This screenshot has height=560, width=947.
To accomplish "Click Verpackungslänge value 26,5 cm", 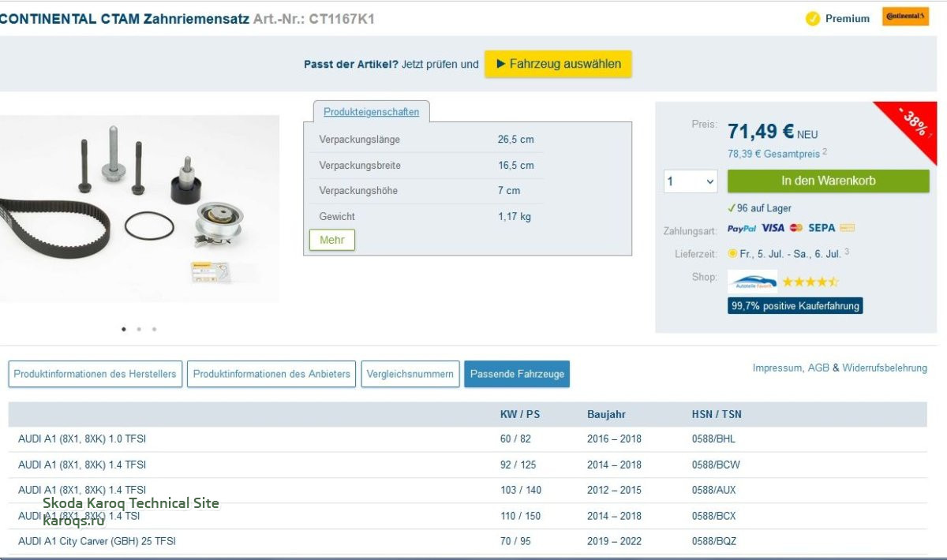I will click(515, 140).
